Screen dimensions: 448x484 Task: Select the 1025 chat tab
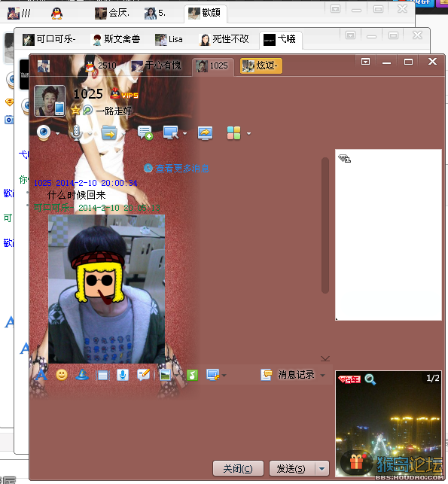[x=212, y=65]
